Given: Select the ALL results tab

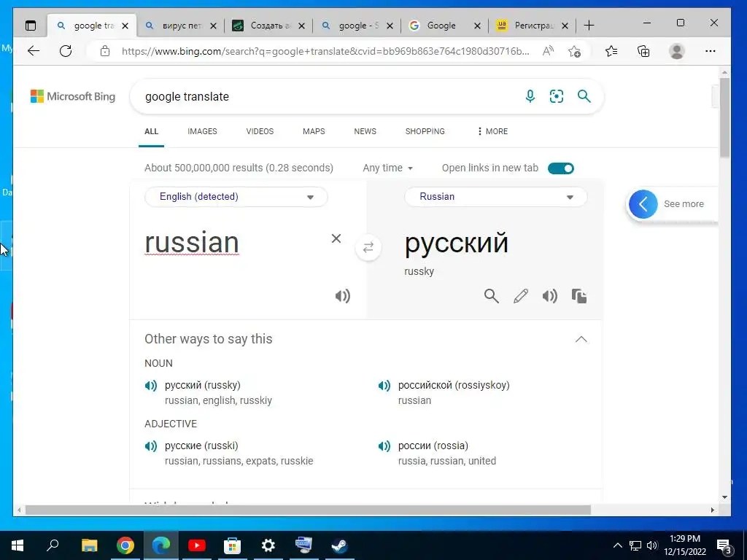Looking at the screenshot, I should (x=151, y=131).
